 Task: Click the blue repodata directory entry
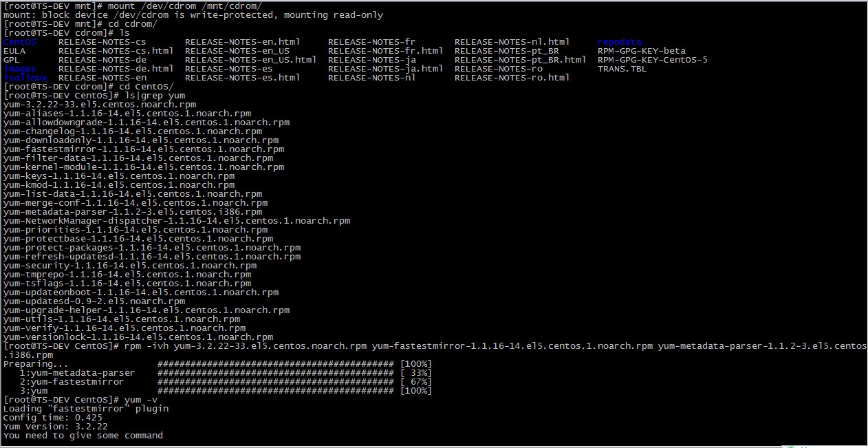pos(619,42)
